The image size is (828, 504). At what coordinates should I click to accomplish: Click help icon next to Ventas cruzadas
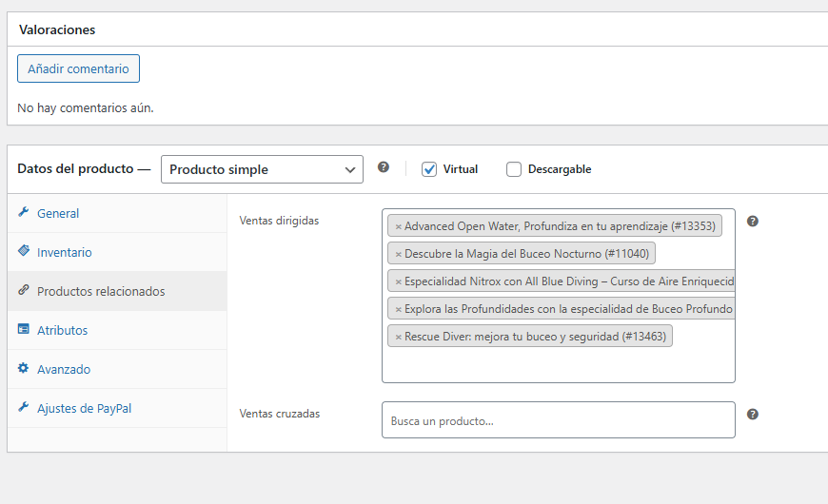[x=753, y=415]
